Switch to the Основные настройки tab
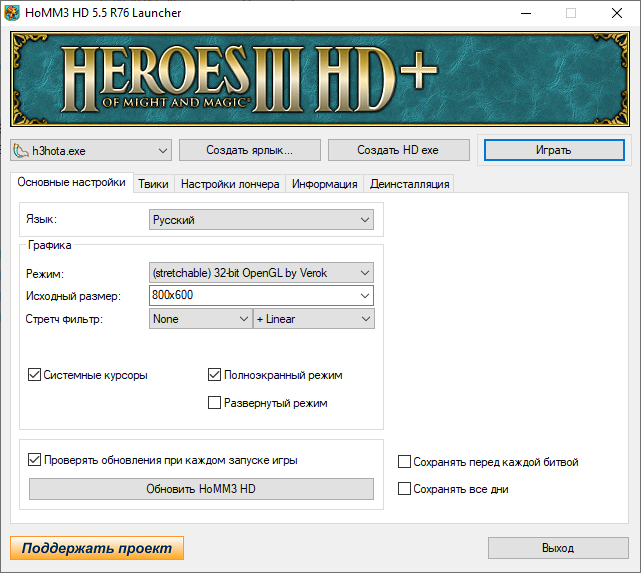Viewport: 641px width, 573px height. 72,182
